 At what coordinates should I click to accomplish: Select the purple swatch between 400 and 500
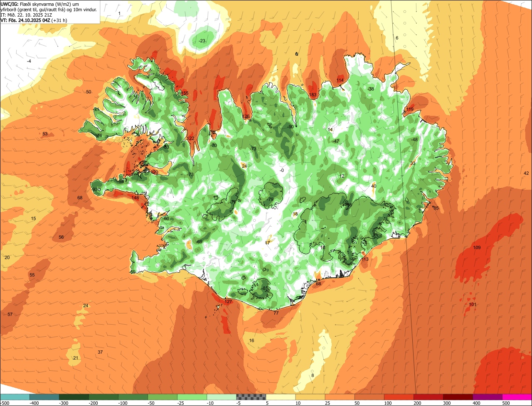pos(488,397)
